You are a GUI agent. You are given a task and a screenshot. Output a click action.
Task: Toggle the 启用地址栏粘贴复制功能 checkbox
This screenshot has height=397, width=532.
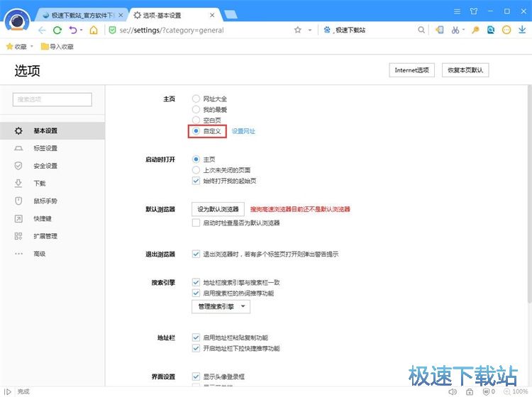pyautogui.click(x=196, y=337)
